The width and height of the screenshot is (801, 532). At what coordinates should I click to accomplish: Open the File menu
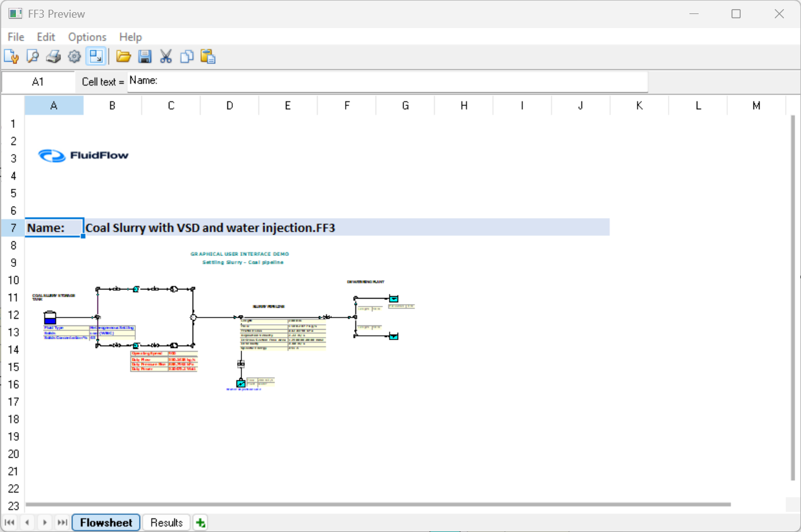point(16,37)
